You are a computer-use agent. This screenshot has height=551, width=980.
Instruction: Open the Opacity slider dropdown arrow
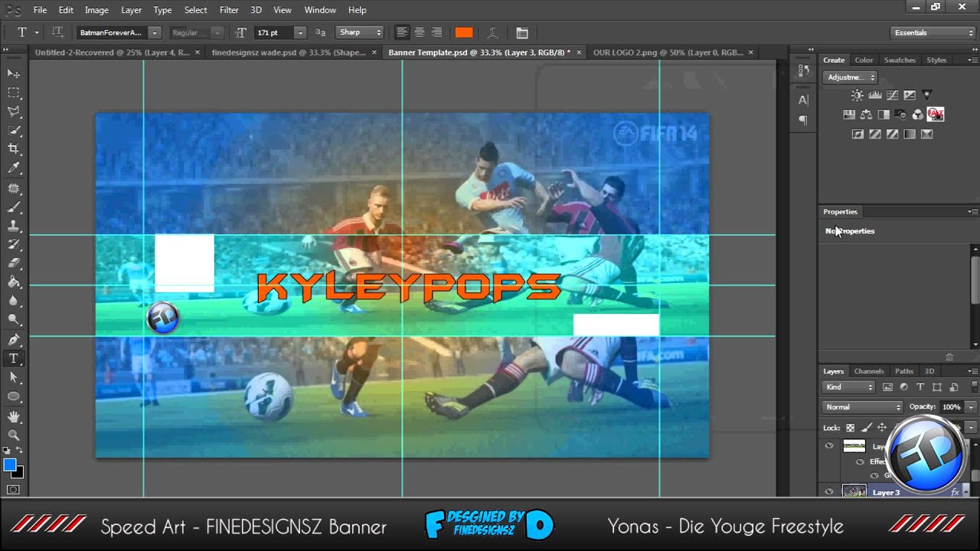tap(971, 407)
